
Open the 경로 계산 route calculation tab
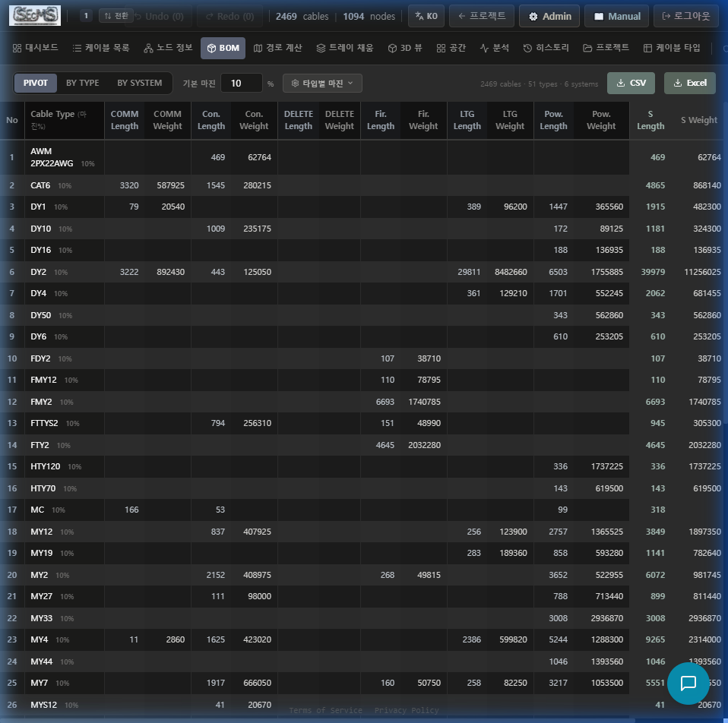[x=277, y=48]
